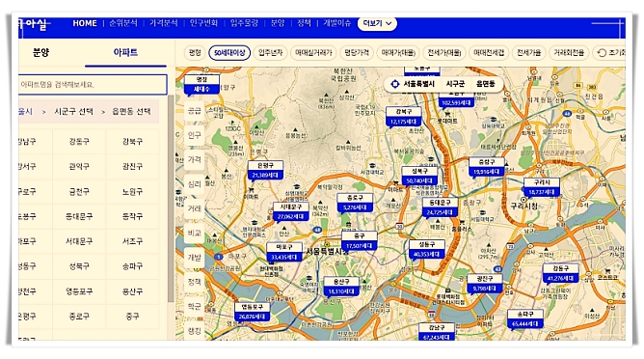Click the 시군구 선택 breadcrumb
This screenshot has height=359, width=644.
73,111
